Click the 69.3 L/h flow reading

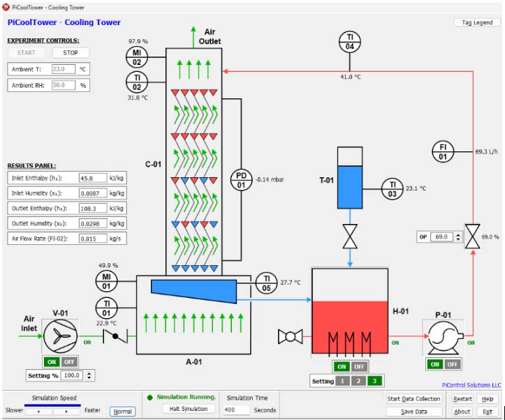point(486,151)
